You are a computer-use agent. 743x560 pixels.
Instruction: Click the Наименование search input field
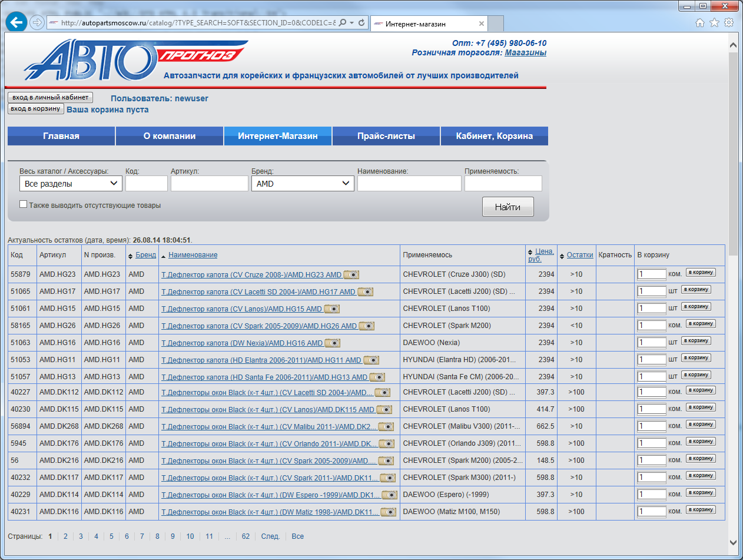(x=409, y=184)
